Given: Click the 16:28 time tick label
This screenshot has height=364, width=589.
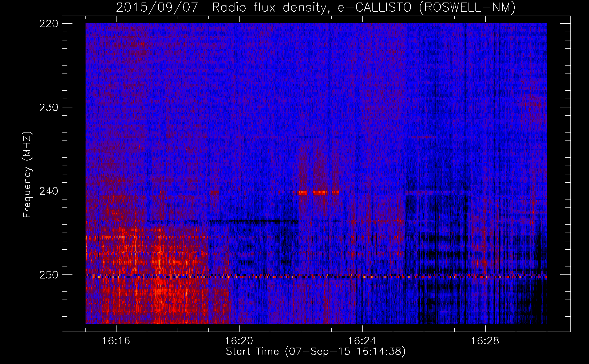Looking at the screenshot, I should [485, 341].
